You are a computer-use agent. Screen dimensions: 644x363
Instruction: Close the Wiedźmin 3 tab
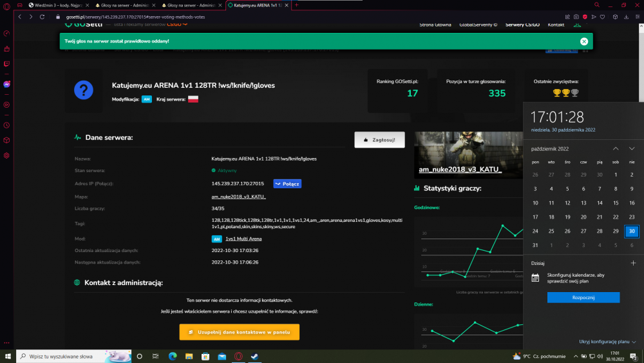[87, 5]
